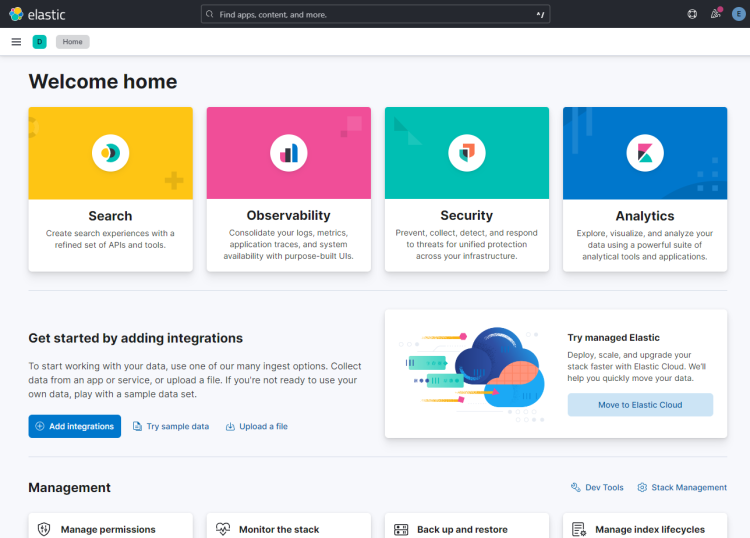The image size is (750, 538).
Task: Open the user account avatar E
Action: point(739,14)
